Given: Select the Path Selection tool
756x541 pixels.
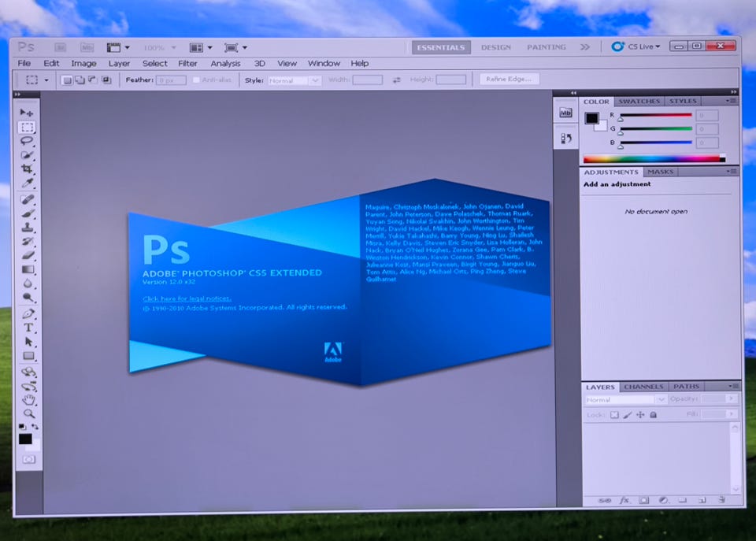Looking at the screenshot, I should [28, 342].
